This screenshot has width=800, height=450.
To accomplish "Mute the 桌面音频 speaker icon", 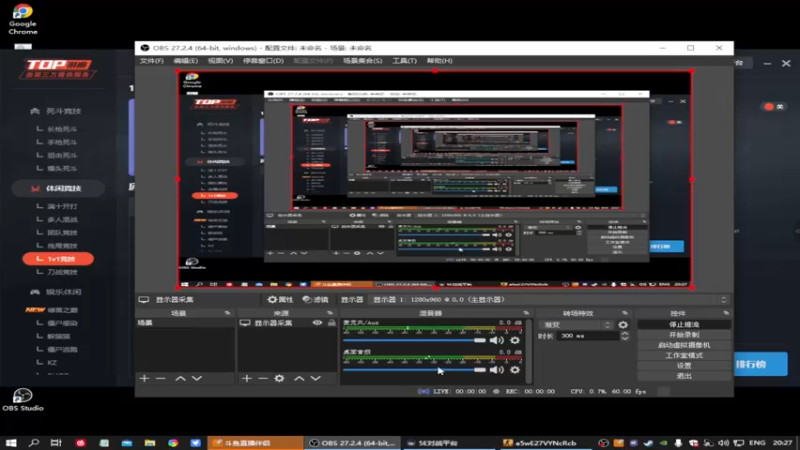I will (496, 370).
